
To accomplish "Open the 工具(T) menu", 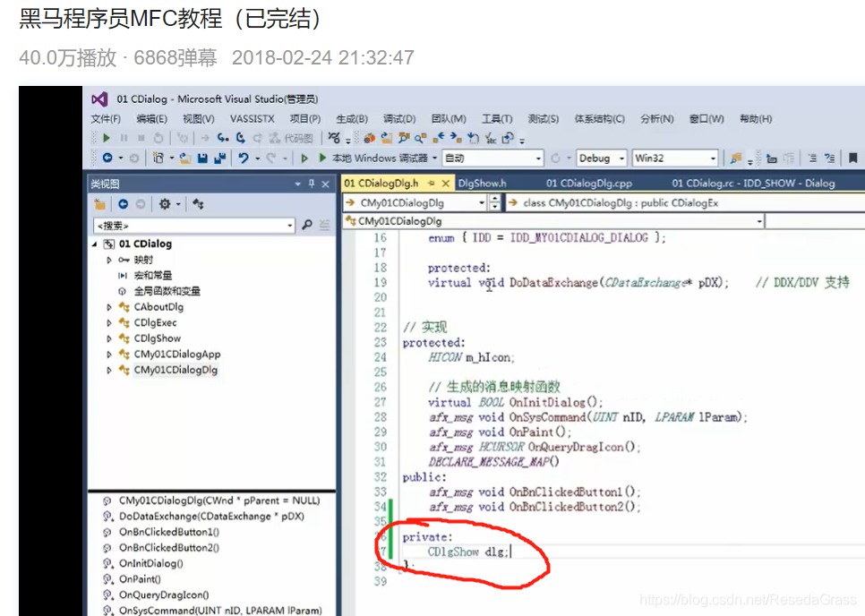I will (497, 118).
